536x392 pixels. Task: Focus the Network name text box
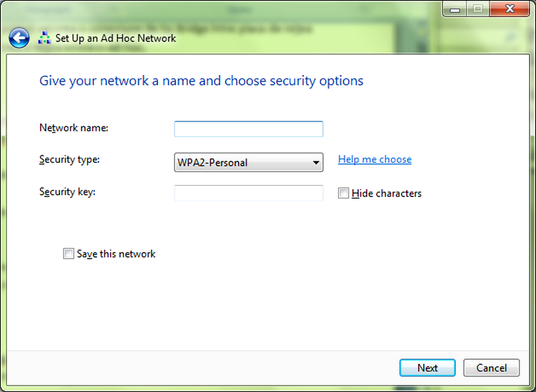[249, 129]
